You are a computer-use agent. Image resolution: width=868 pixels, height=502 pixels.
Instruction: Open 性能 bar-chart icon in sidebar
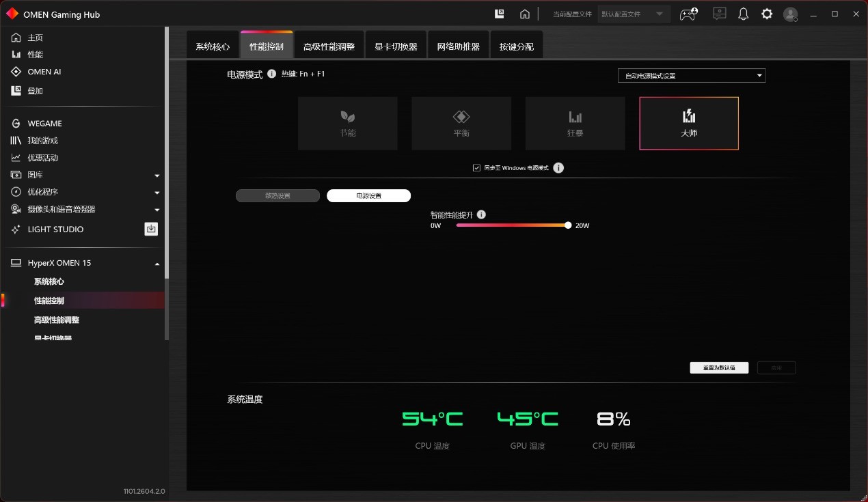coord(16,55)
